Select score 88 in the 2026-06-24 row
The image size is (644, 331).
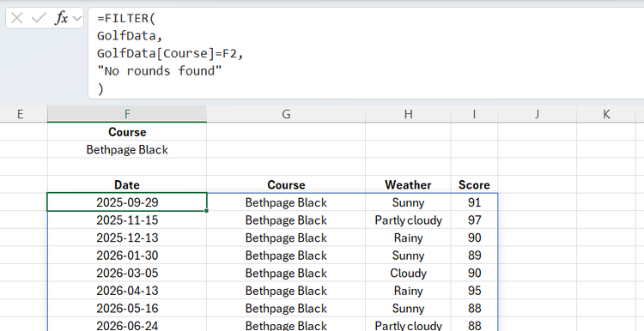pyautogui.click(x=474, y=325)
